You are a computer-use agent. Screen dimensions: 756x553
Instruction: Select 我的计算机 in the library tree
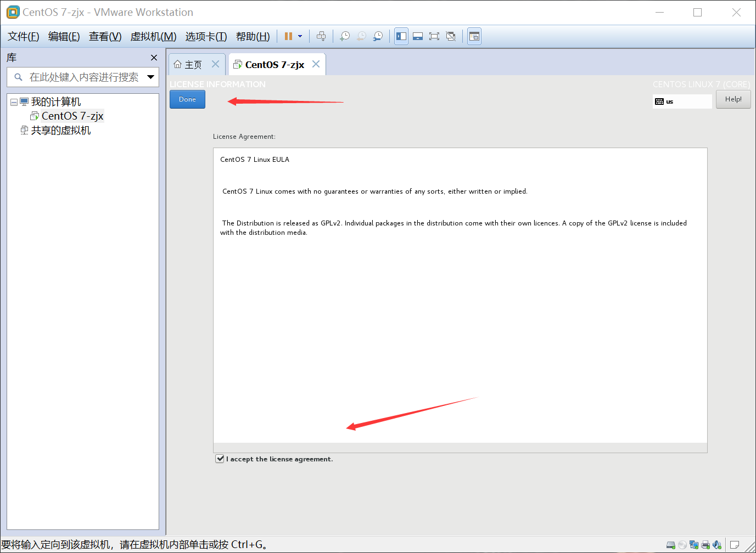point(56,102)
